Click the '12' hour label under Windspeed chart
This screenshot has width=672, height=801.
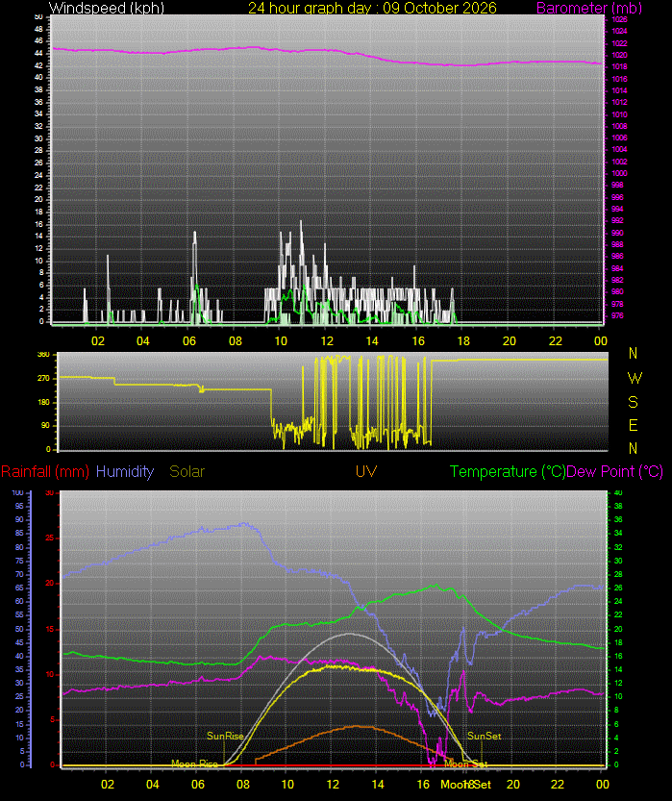(x=327, y=340)
